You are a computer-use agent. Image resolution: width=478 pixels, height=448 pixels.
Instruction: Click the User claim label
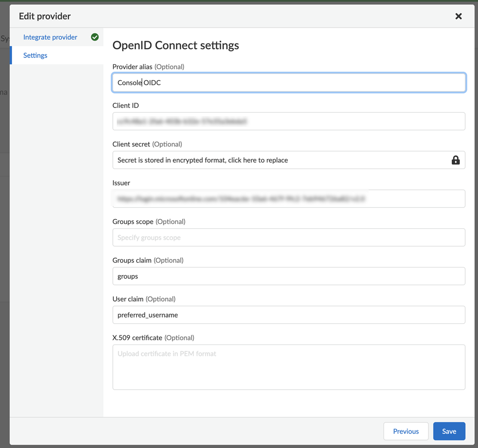(128, 299)
